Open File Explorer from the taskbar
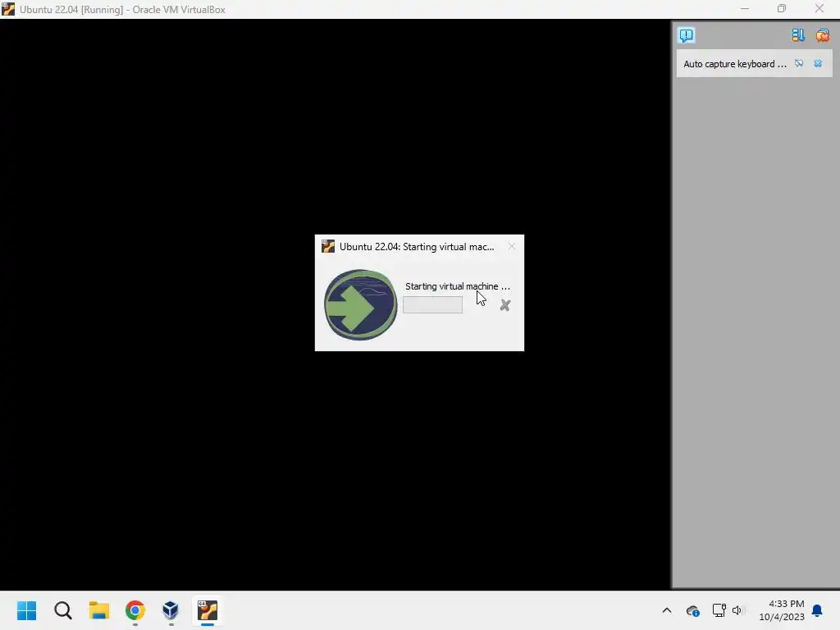The image size is (840, 630). (99, 610)
